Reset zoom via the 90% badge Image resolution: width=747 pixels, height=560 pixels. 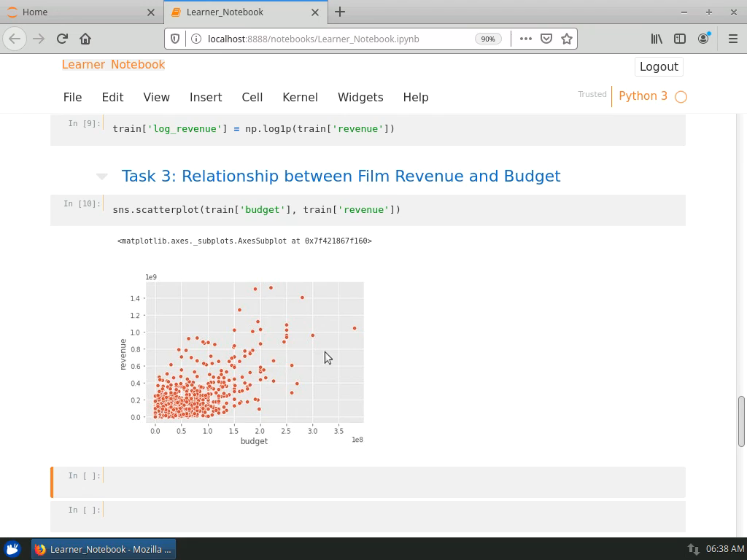[x=487, y=39]
